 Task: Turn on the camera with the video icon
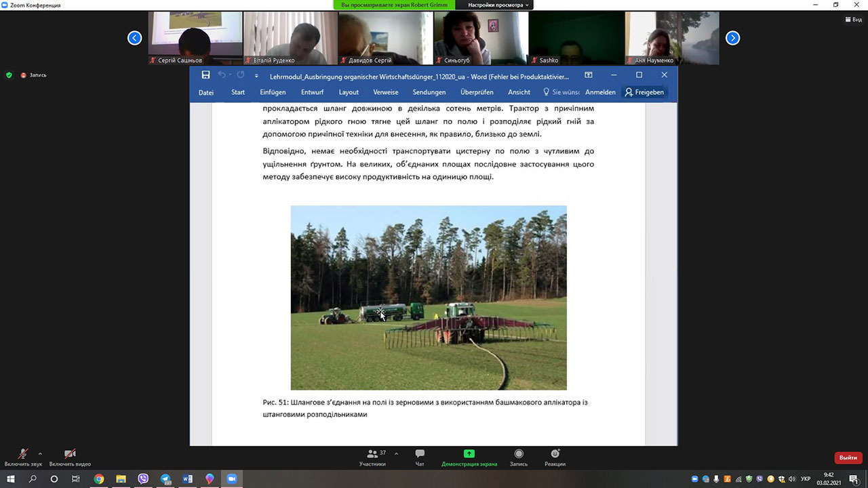click(70, 455)
